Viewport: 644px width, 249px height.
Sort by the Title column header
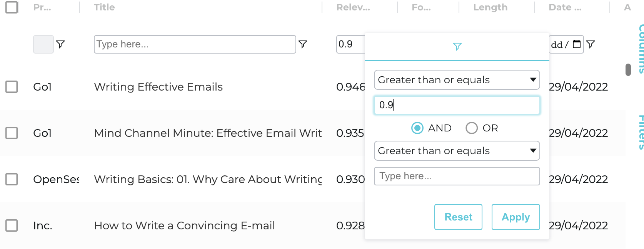[104, 7]
